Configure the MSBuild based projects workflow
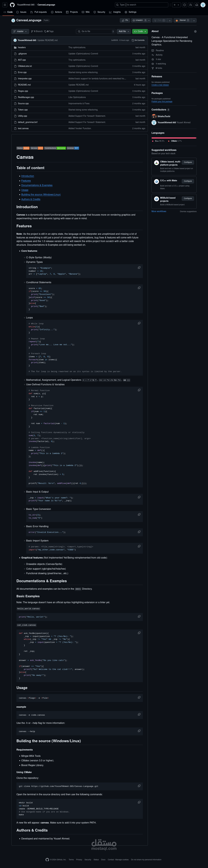This screenshot has width=208, height=868. [188, 198]
